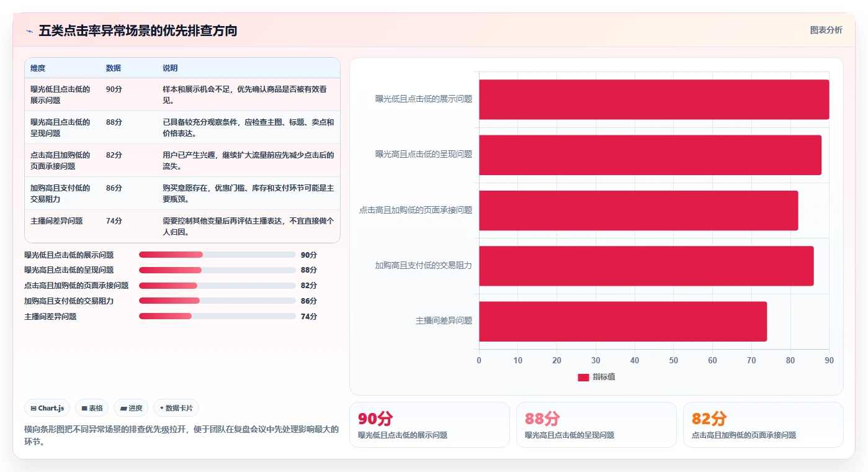Open the 88分 data card

click(596, 425)
